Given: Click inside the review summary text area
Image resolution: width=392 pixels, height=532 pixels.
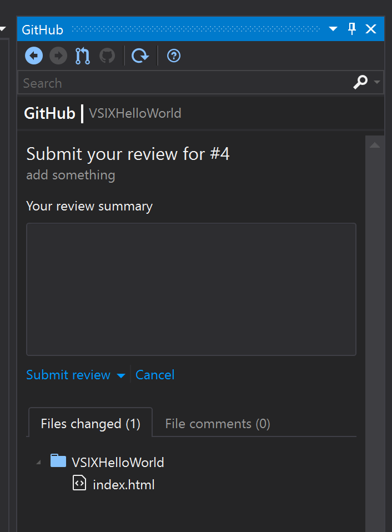Looking at the screenshot, I should pyautogui.click(x=191, y=289).
